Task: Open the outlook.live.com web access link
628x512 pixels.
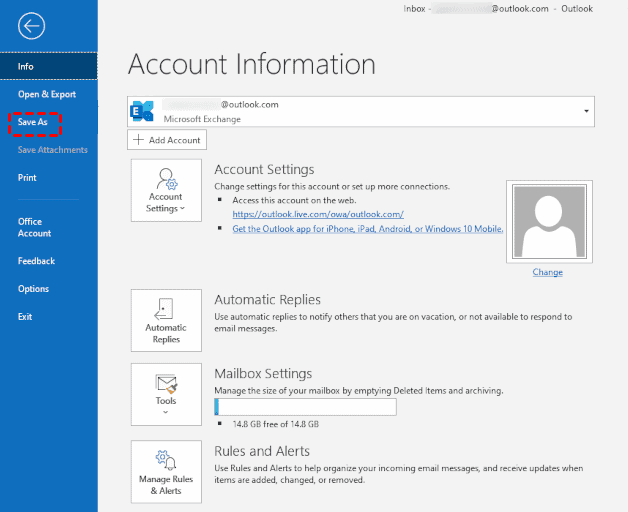Action: (318, 214)
